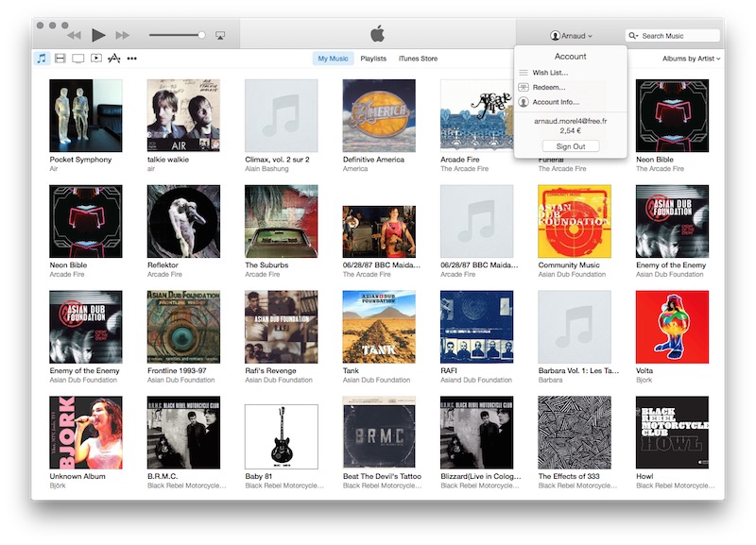
Task: Select the Reflektor album cover
Action: point(183,221)
